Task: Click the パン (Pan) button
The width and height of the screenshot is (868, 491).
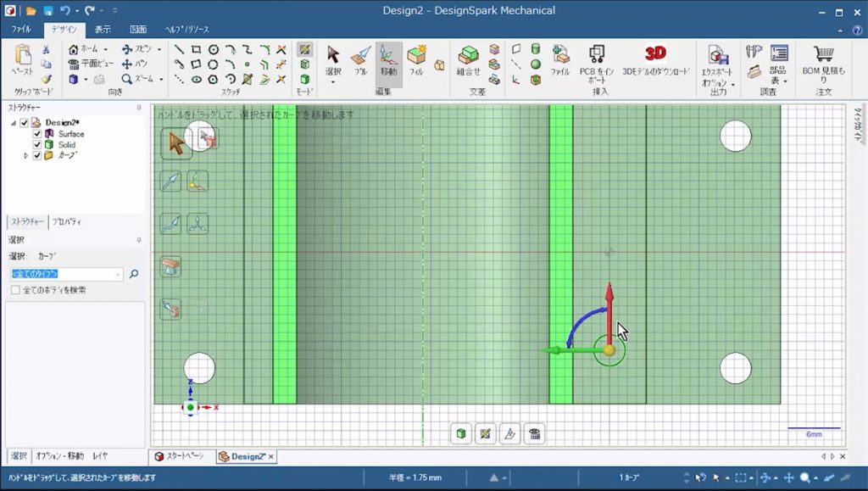Action: click(x=134, y=64)
